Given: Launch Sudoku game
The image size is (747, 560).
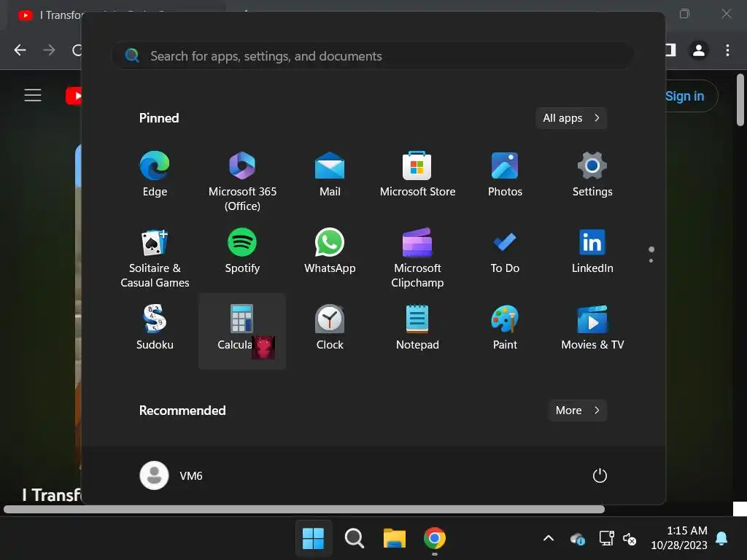Looking at the screenshot, I should (x=155, y=327).
